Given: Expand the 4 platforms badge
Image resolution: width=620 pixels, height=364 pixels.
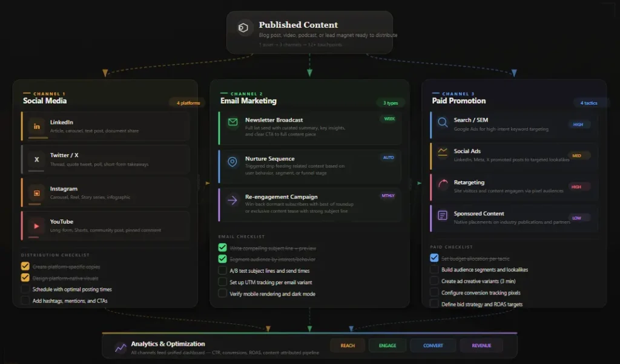Looking at the screenshot, I should point(186,103).
